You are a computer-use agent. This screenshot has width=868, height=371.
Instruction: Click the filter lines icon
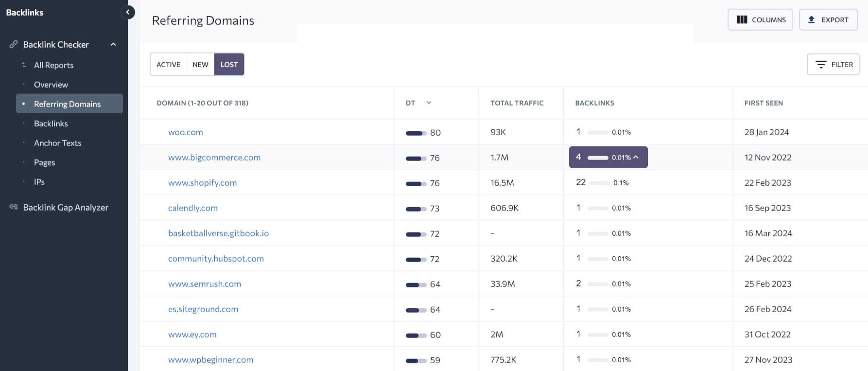(x=821, y=64)
